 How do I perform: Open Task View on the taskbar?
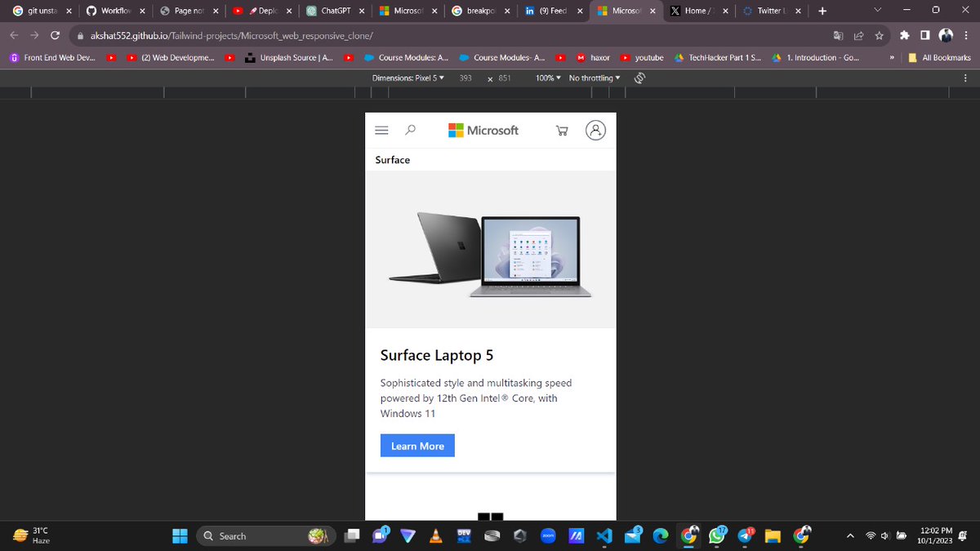352,535
